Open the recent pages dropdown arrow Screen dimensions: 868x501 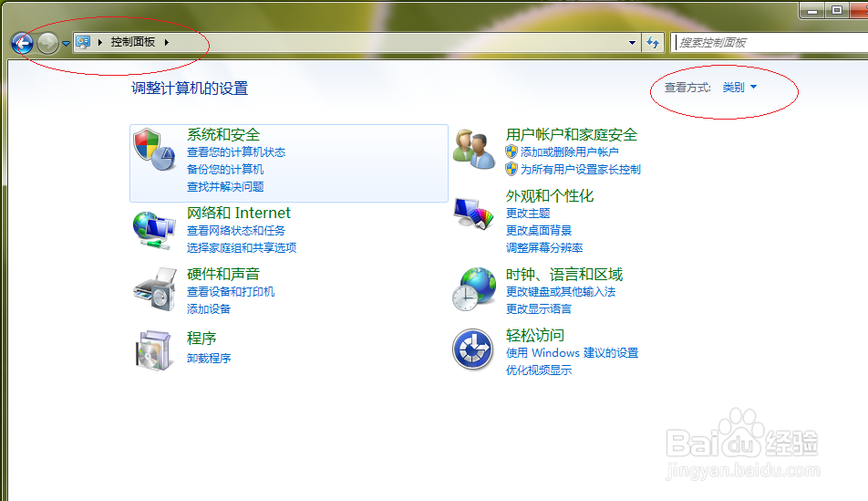(66, 43)
